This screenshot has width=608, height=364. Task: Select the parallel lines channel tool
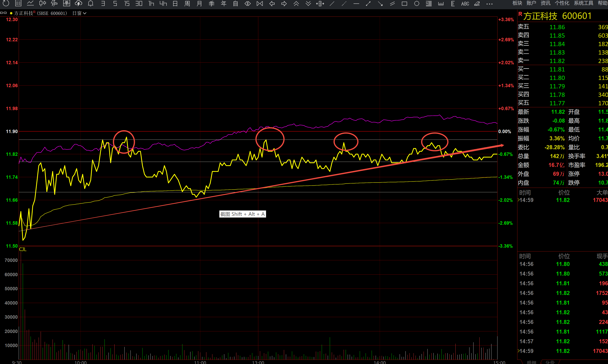point(392,4)
